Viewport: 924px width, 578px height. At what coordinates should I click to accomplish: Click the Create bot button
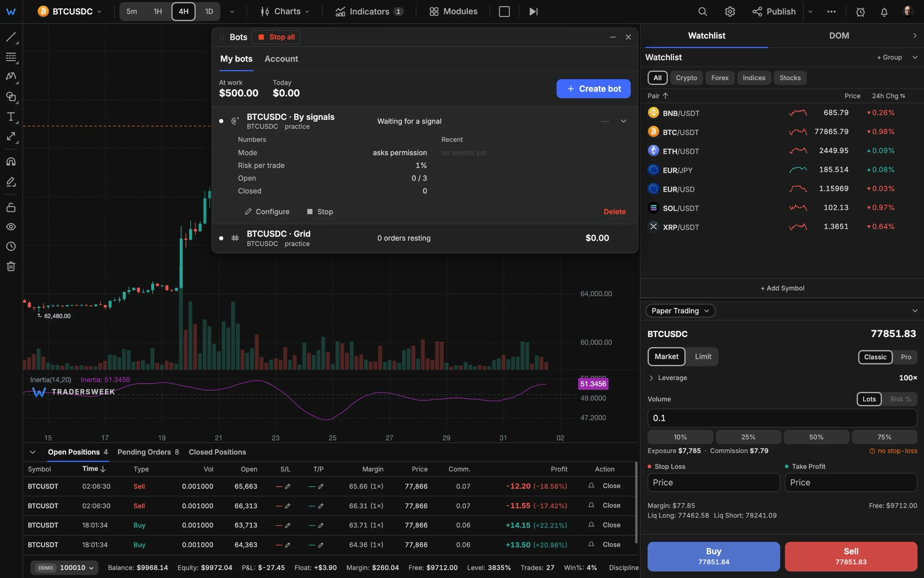click(x=593, y=89)
